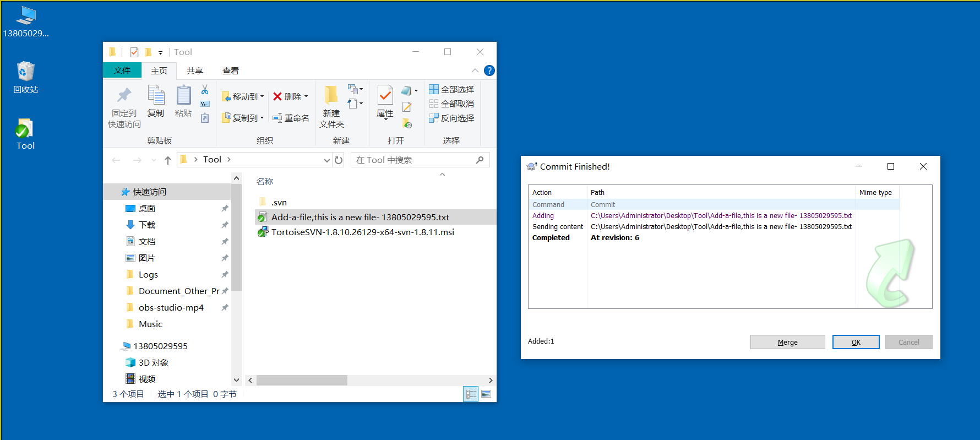980x440 pixels.
Task: Click the New folder icon
Action: click(x=331, y=95)
